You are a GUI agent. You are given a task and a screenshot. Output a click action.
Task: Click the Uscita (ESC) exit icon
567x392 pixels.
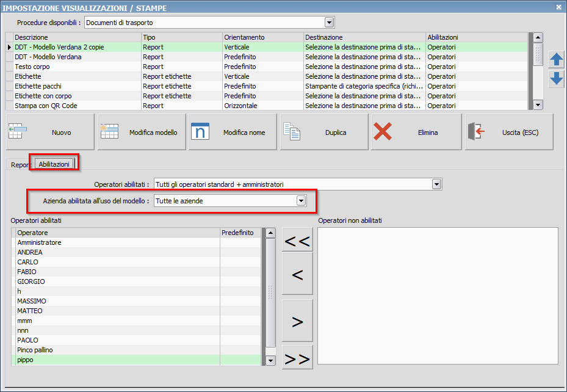[x=476, y=131]
